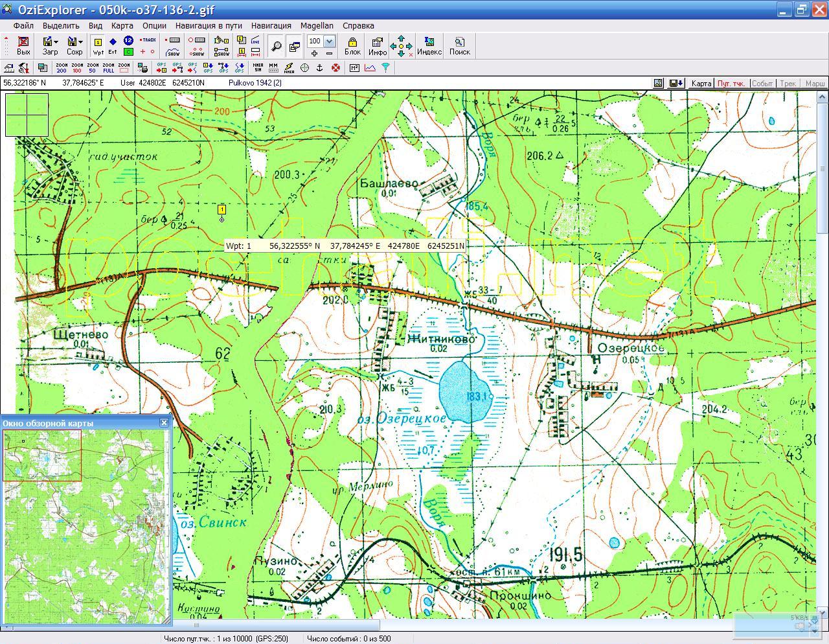Click the print map icon

pyautogui.click(x=143, y=67)
